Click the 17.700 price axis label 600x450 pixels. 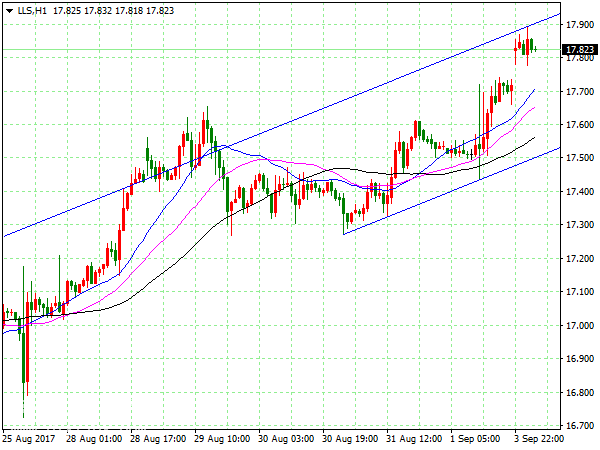pos(580,92)
